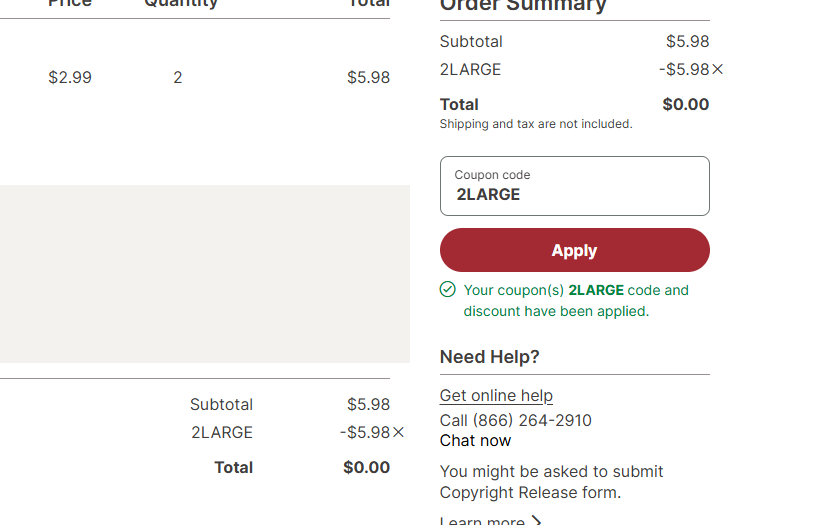Open the Learn more link text
Viewport: 828px width, 525px height.
point(482,521)
